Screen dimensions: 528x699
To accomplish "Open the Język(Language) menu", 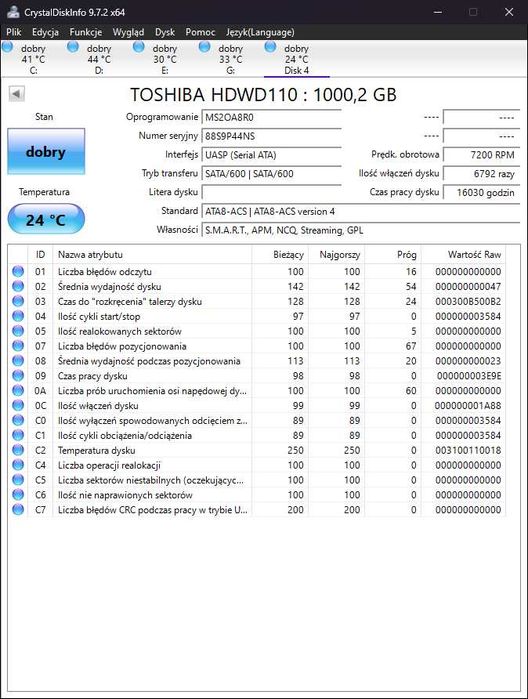I will click(260, 32).
